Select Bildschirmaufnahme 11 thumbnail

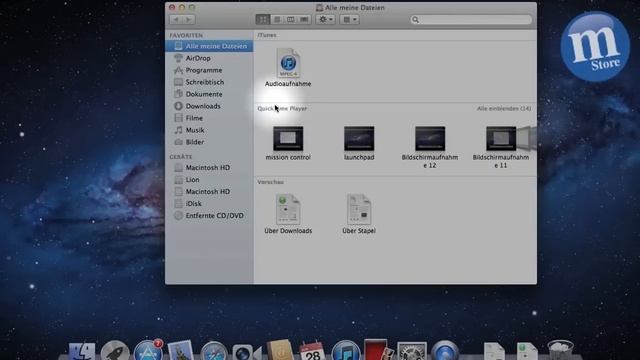coord(501,138)
